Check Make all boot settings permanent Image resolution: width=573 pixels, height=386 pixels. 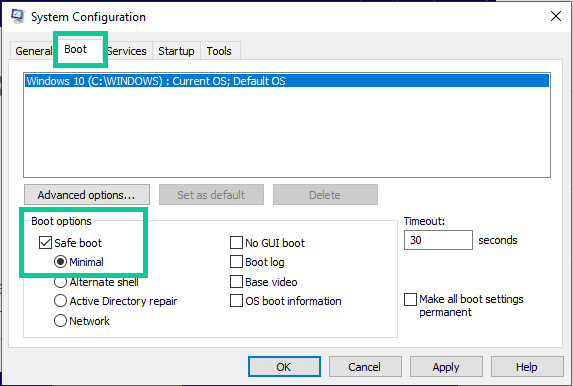[410, 299]
